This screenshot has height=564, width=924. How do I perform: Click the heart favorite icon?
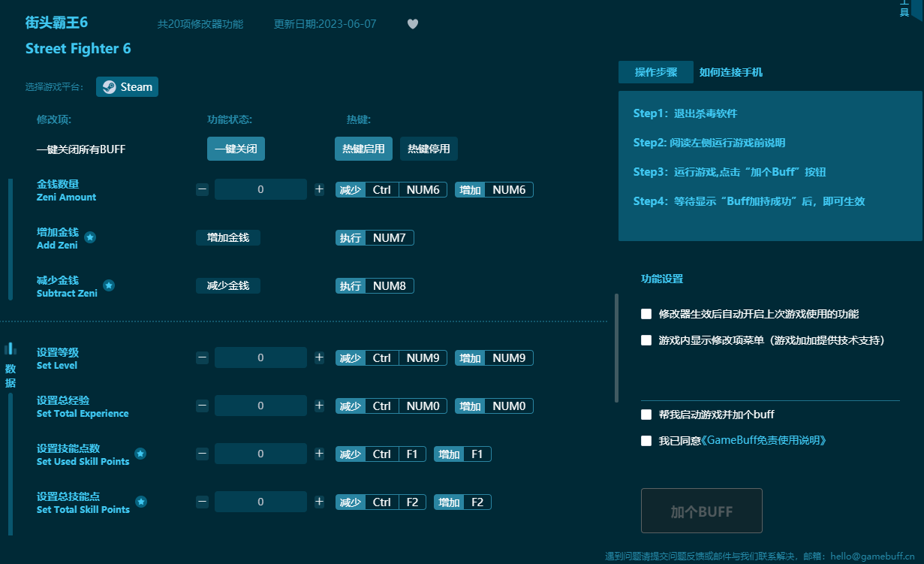pos(412,24)
